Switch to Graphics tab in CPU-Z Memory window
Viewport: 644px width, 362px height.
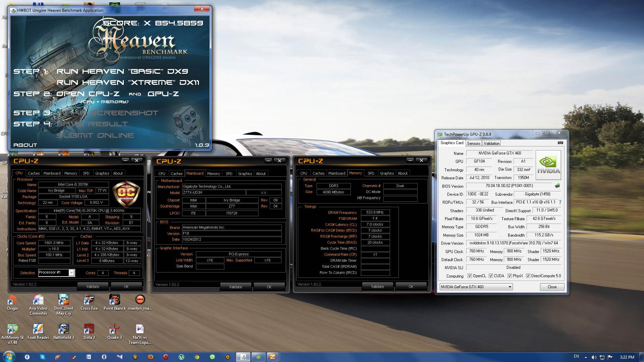pos(387,173)
